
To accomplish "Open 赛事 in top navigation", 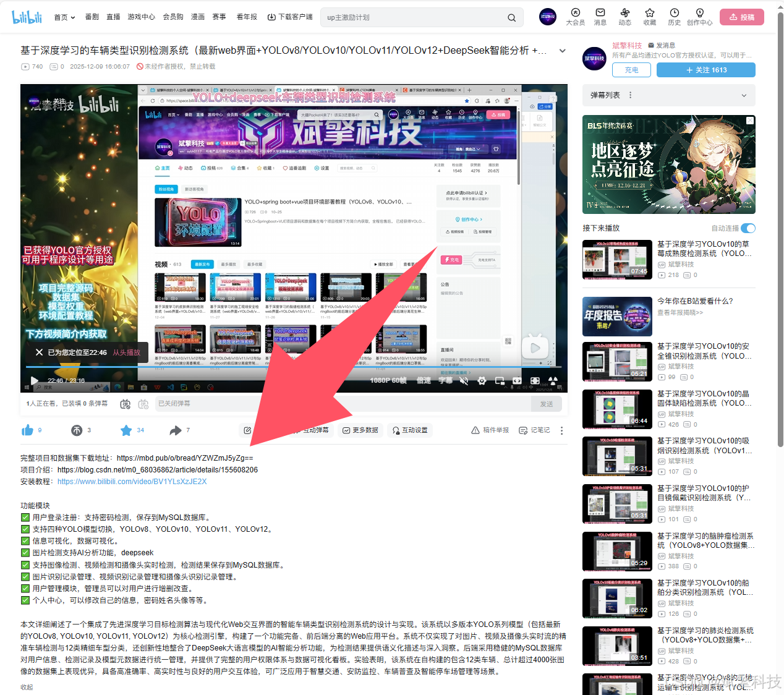I will click(x=219, y=17).
